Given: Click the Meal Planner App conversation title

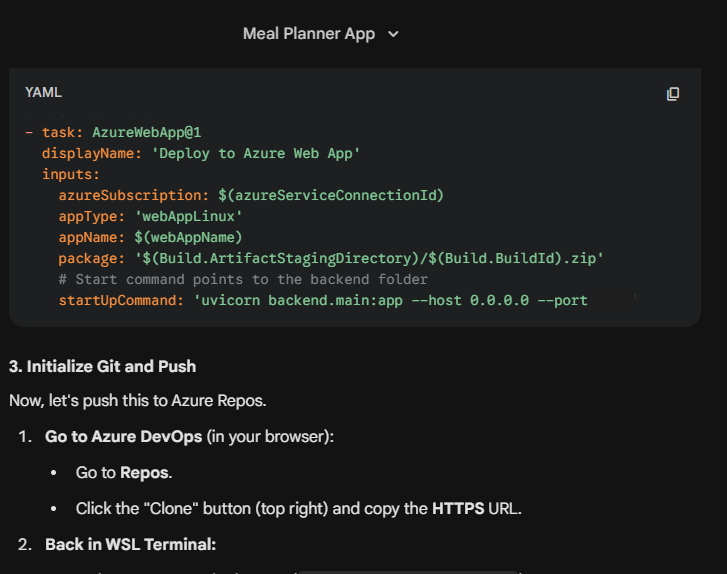Looking at the screenshot, I should (309, 34).
